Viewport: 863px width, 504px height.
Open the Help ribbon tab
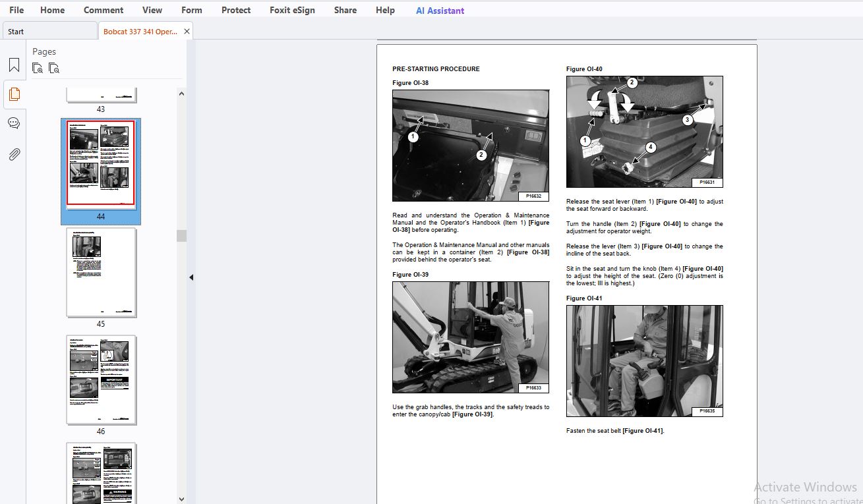[x=385, y=10]
